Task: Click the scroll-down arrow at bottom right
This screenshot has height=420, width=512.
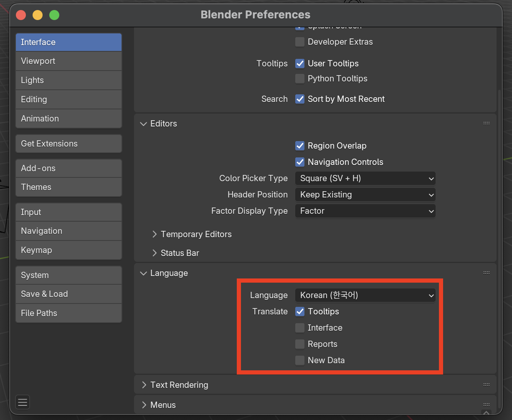Action: 487,412
